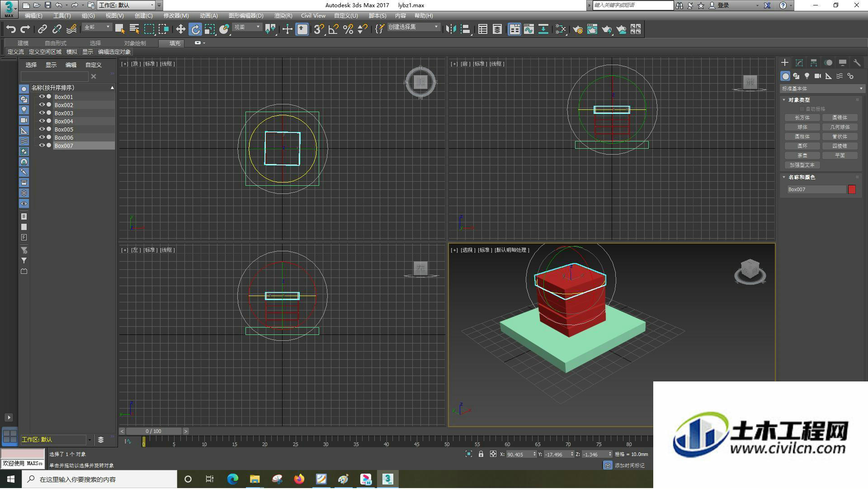The height and width of the screenshot is (489, 868).
Task: Toggle visibility eye of Box002
Action: pyautogui.click(x=42, y=105)
